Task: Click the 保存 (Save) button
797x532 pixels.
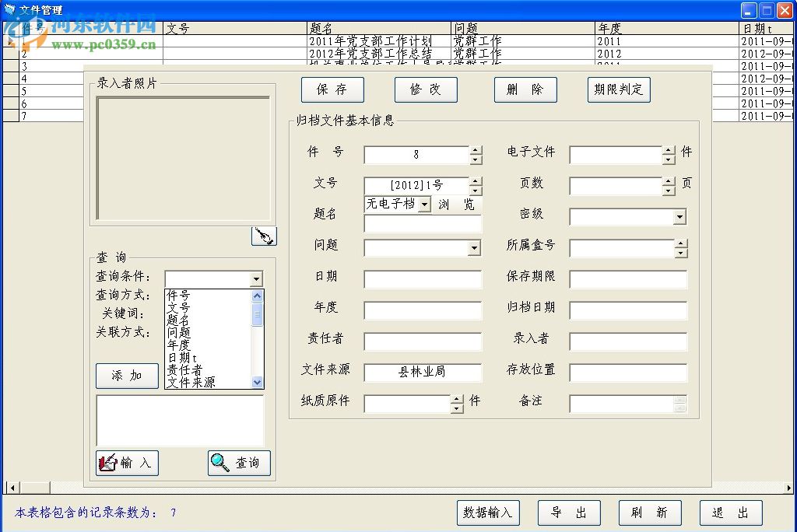Action: pos(332,89)
